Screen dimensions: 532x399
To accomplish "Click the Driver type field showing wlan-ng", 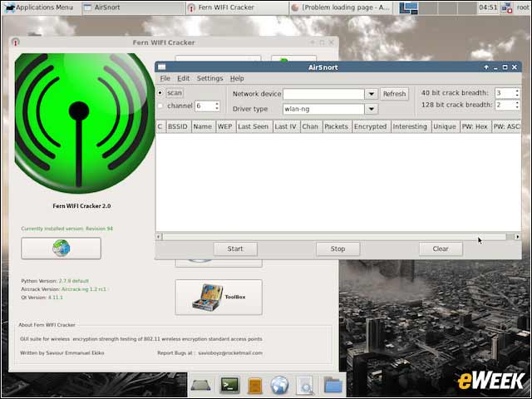I will [323, 109].
